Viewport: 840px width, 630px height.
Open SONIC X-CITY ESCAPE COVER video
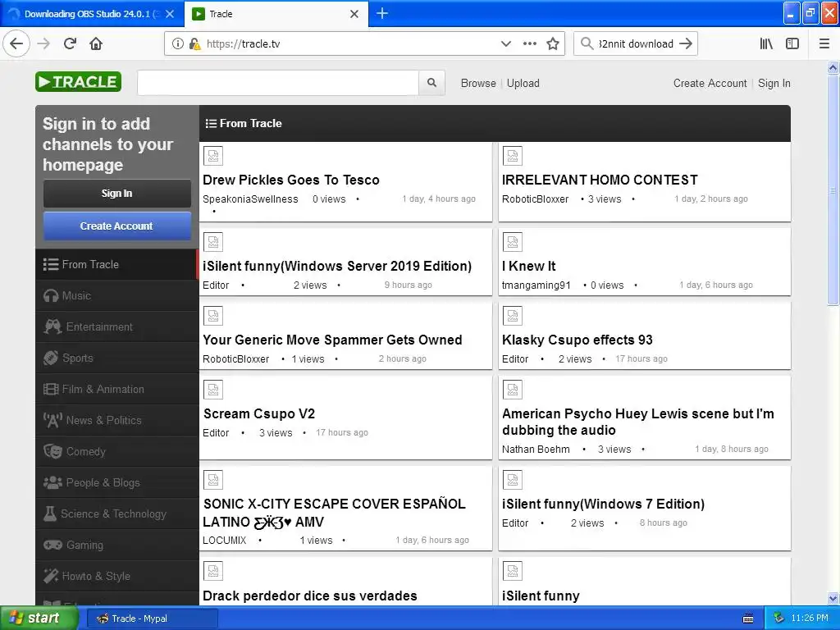pos(335,513)
